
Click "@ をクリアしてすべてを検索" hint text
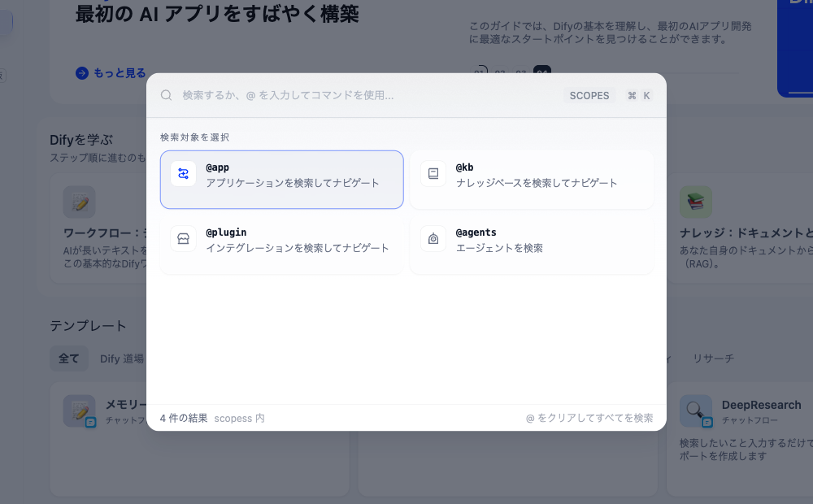(589, 418)
